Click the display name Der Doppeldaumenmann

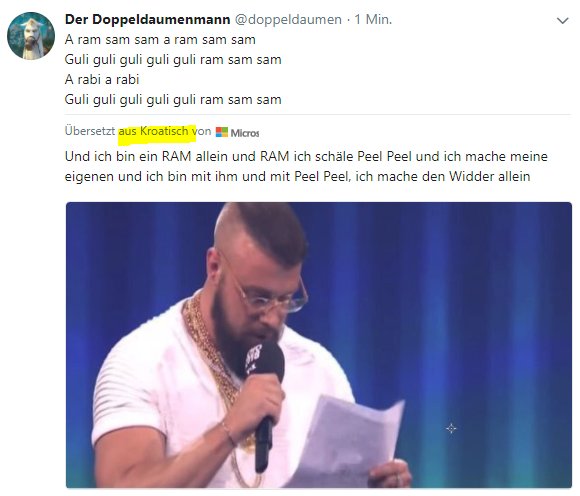click(148, 19)
